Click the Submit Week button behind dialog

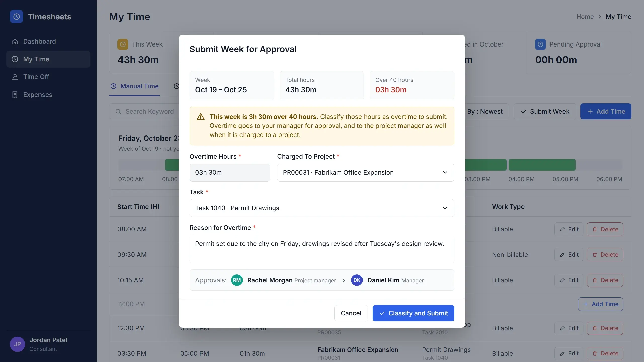545,111
